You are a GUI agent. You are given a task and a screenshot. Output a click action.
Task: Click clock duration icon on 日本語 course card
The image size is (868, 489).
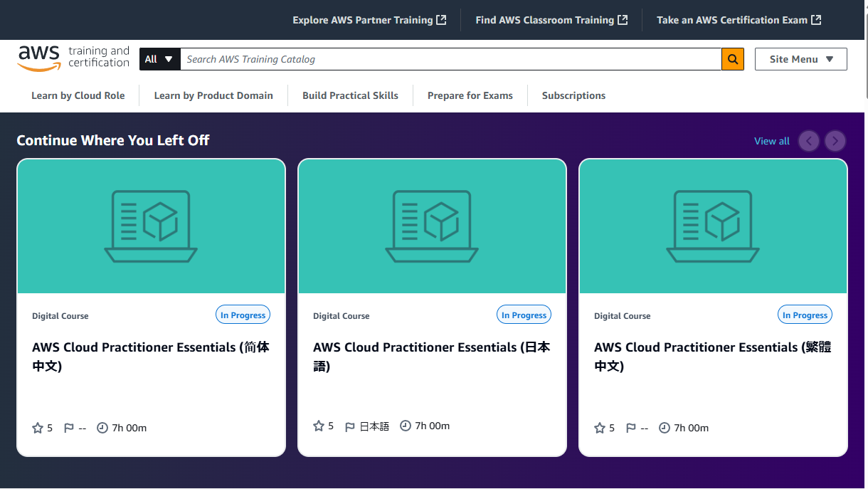tap(406, 426)
